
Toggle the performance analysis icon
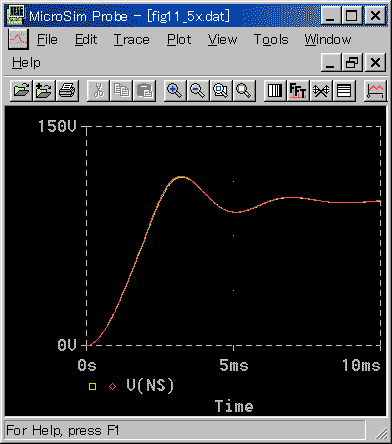coord(321,90)
